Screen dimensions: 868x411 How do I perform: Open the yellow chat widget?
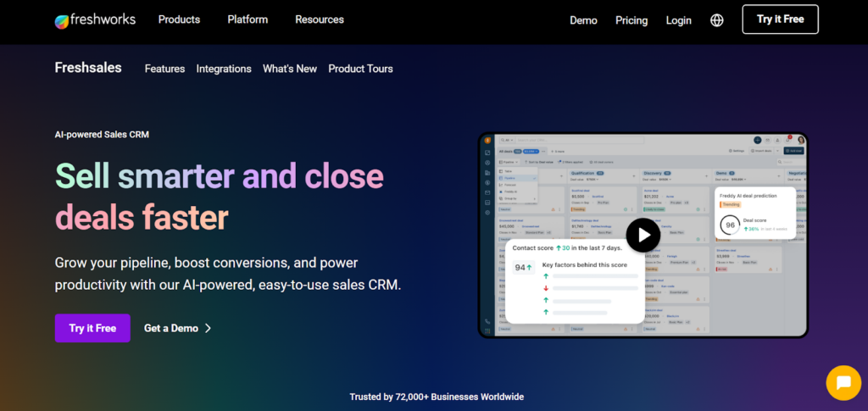coord(843,383)
